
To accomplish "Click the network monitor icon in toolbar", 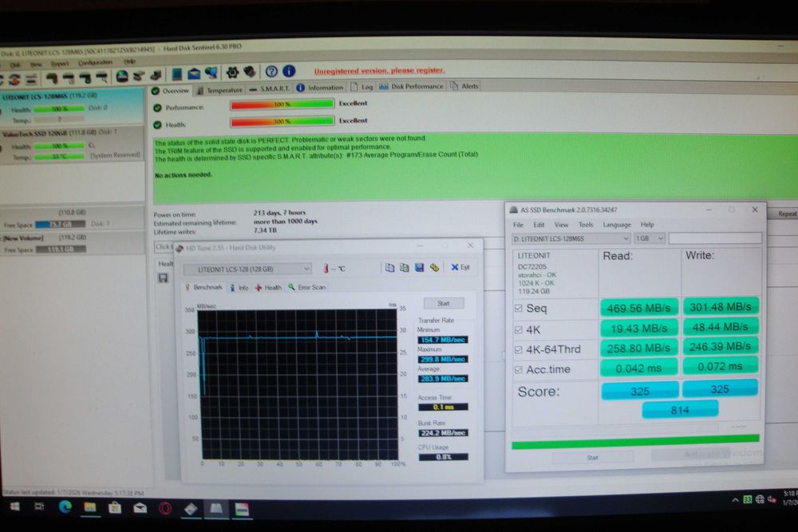I will 211,73.
